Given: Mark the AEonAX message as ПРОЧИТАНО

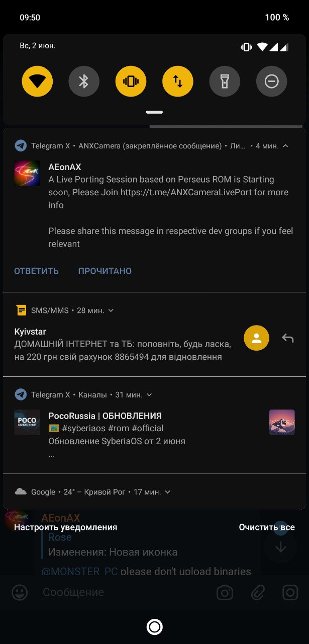Looking at the screenshot, I should pyautogui.click(x=105, y=271).
